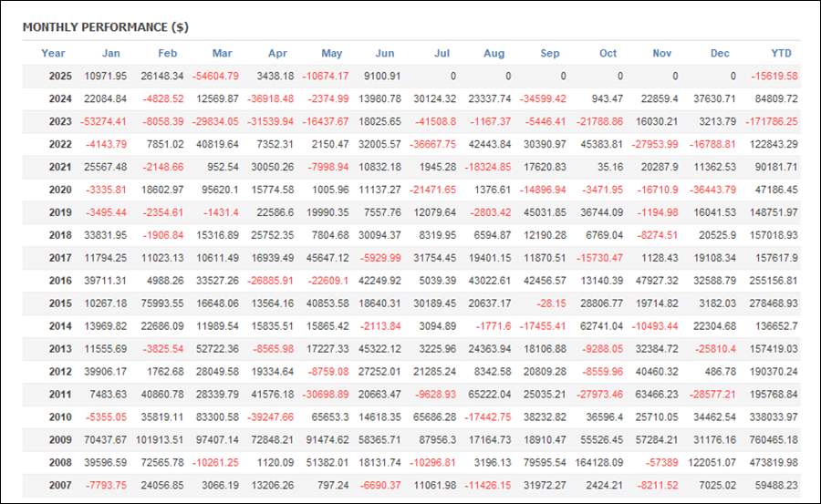Click the Mar column header

(222, 53)
